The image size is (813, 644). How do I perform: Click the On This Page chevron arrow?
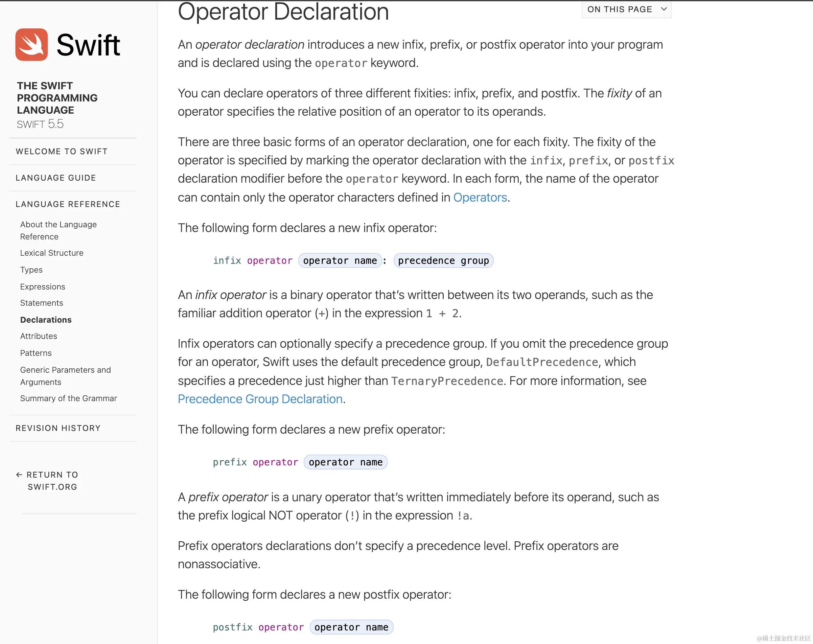(x=664, y=9)
